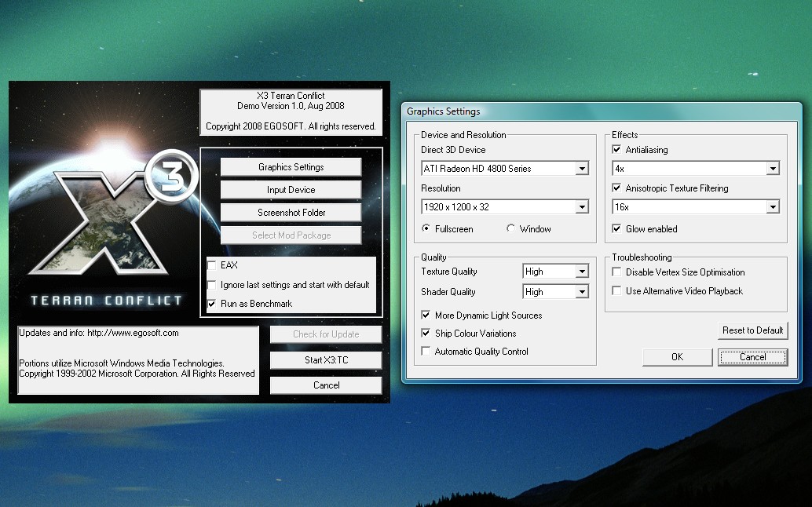Expand the Resolution dropdown
The width and height of the screenshot is (812, 507).
(505, 207)
